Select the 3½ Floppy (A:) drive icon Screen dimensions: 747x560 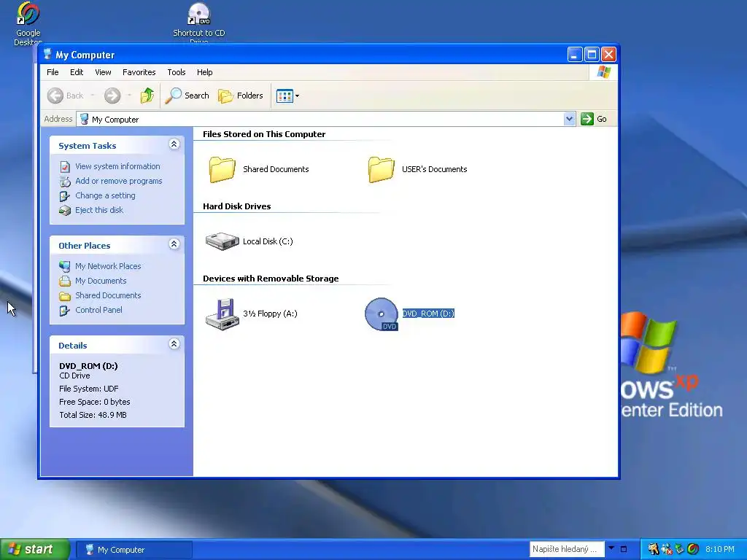coord(222,314)
